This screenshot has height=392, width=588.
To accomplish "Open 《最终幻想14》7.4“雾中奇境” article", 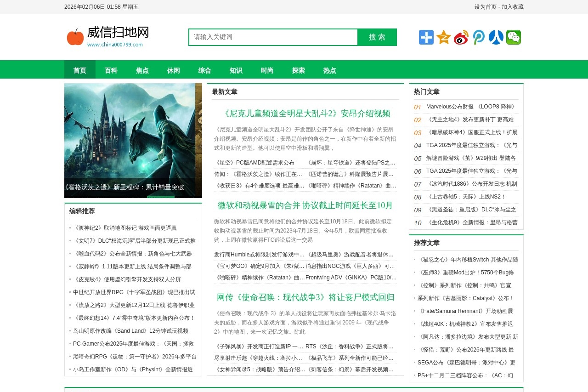I will pyautogui.click(x=134, y=318).
